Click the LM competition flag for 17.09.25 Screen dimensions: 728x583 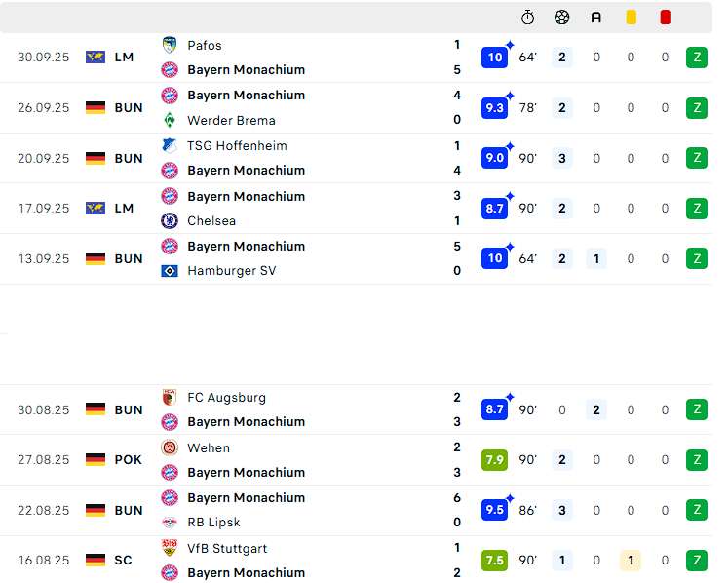[x=96, y=208]
